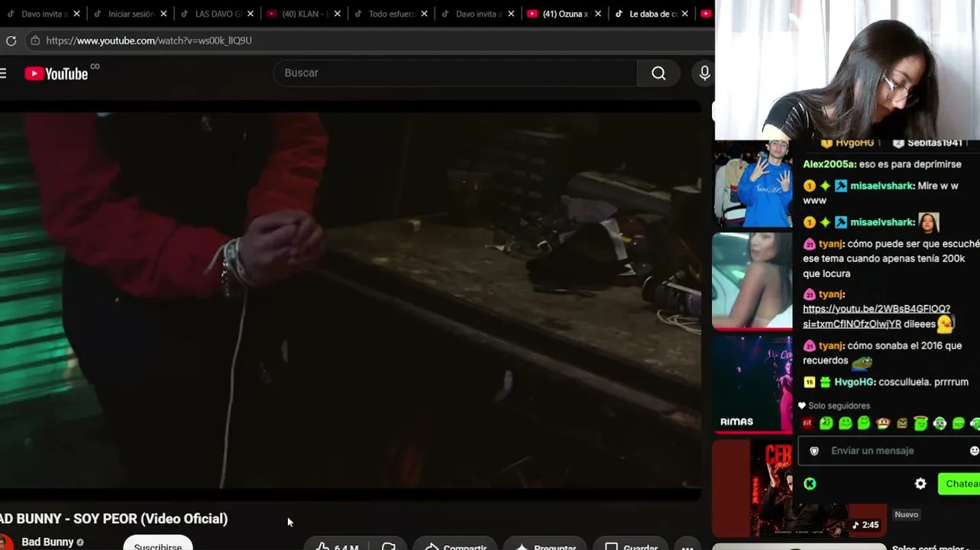Open the RIMAS suggested video thumbnail

tap(752, 384)
